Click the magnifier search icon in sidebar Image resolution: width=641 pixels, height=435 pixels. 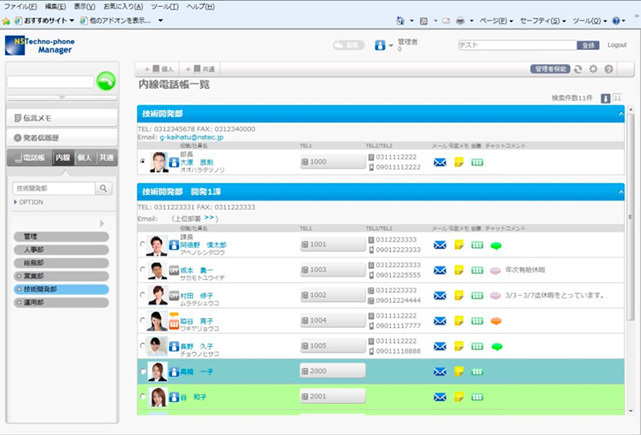point(104,188)
